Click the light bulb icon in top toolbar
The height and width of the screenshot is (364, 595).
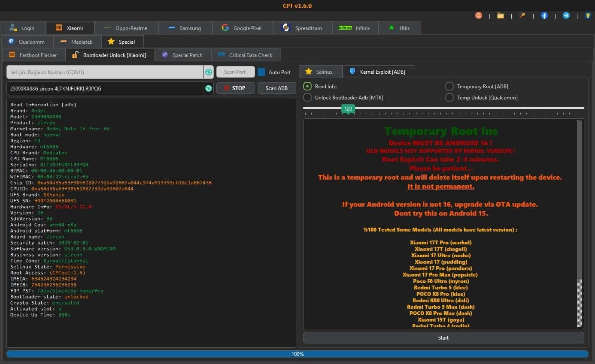[x=588, y=15]
